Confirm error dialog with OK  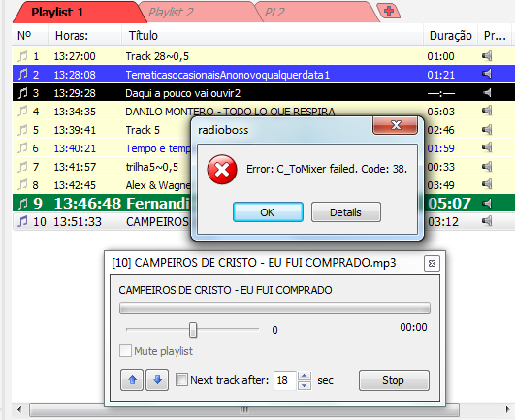268,212
